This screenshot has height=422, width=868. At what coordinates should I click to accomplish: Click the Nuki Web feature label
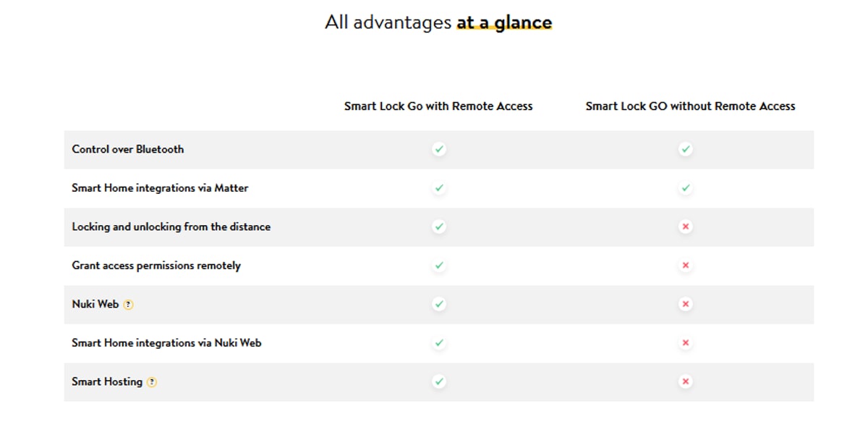(x=95, y=304)
